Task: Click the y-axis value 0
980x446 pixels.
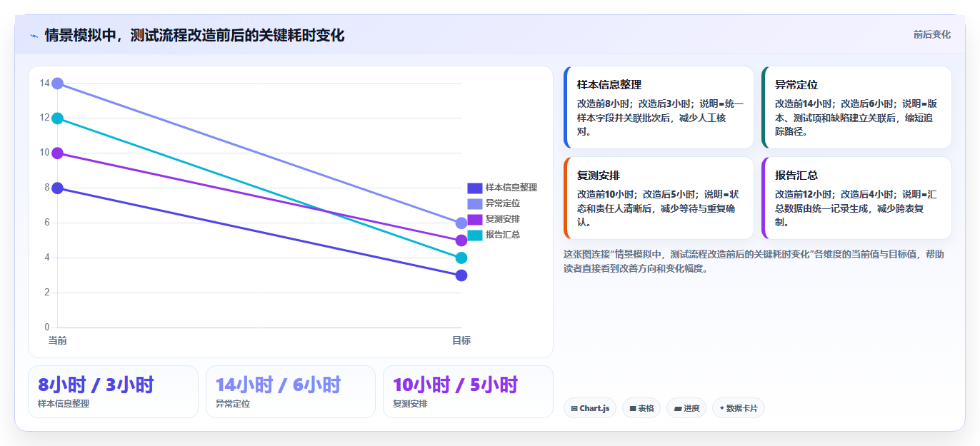Action: [x=47, y=328]
